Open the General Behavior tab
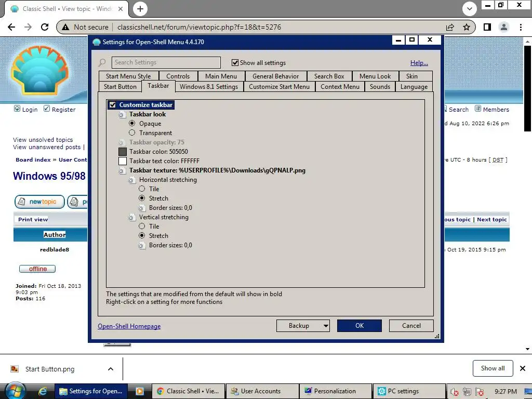The height and width of the screenshot is (399, 532). point(275,76)
